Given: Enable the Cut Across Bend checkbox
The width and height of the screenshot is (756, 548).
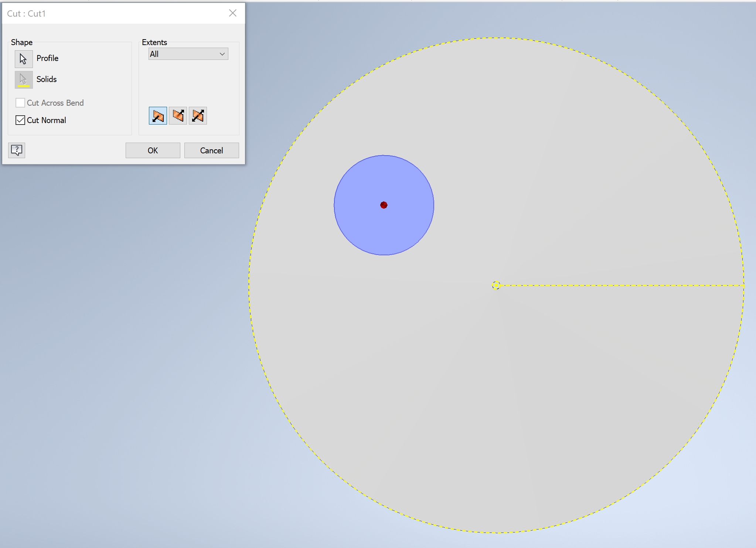Looking at the screenshot, I should point(20,102).
